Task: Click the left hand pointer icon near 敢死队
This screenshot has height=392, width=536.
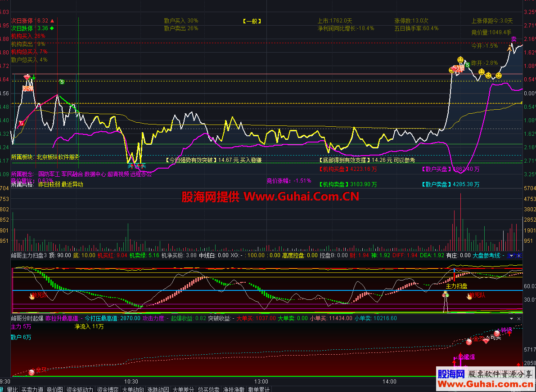Action: (32, 296)
